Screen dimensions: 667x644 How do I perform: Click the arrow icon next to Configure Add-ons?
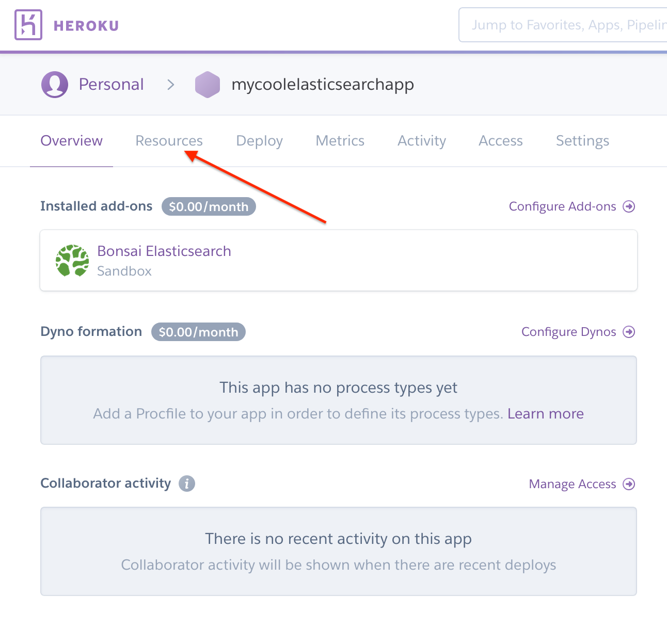pos(630,206)
